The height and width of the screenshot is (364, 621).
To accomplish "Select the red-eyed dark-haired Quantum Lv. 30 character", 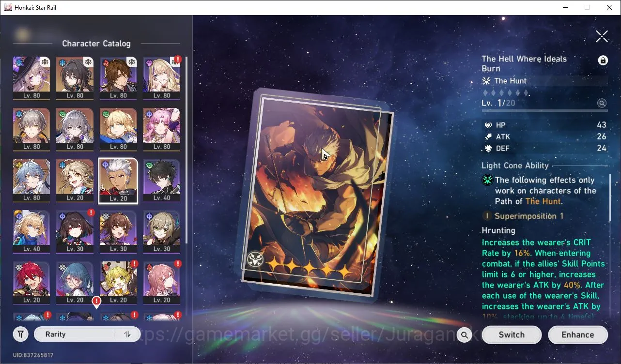I will click(75, 231).
